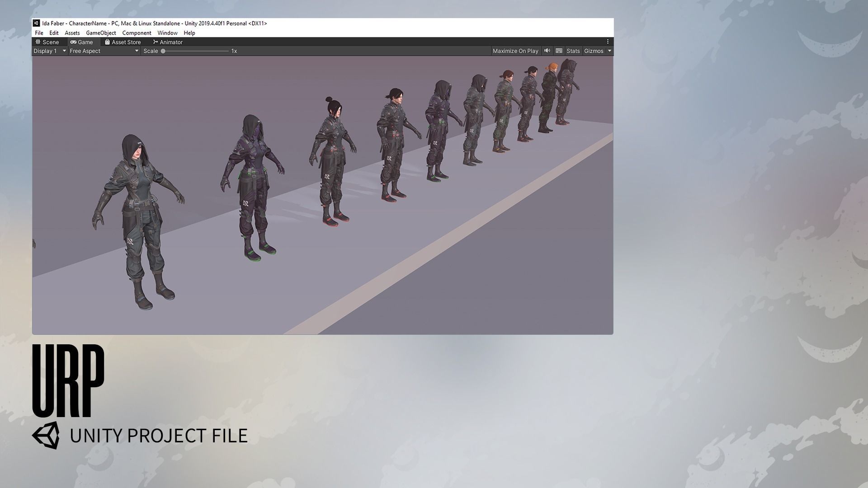Open the File menu
The image size is (868, 488).
[39, 33]
